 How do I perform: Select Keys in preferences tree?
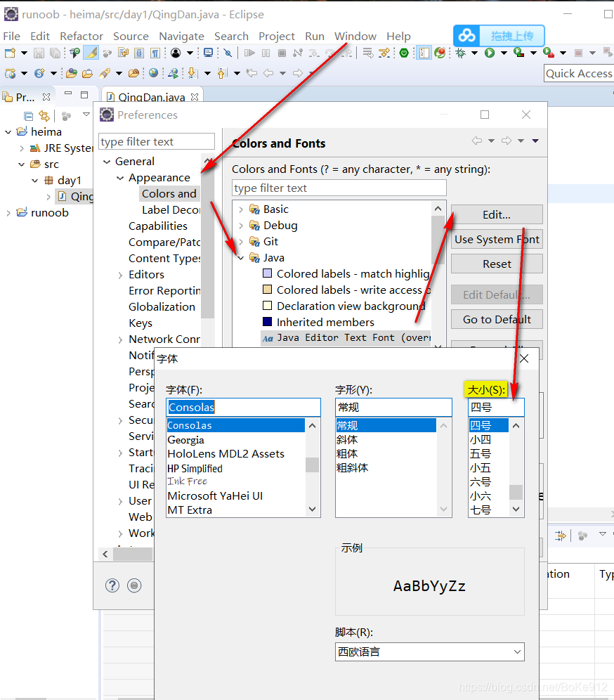141,323
